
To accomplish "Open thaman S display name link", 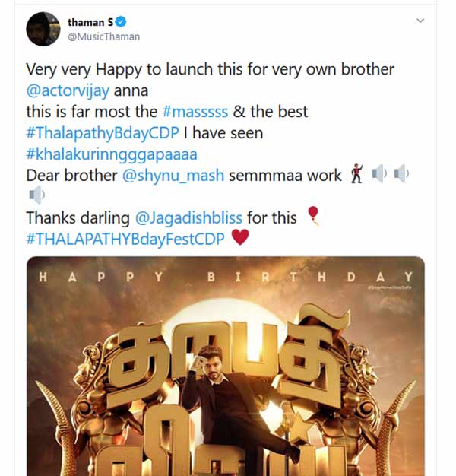I will (90, 21).
